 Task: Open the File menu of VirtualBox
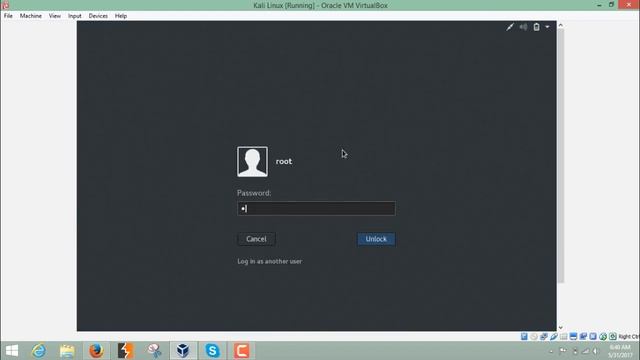coord(8,16)
